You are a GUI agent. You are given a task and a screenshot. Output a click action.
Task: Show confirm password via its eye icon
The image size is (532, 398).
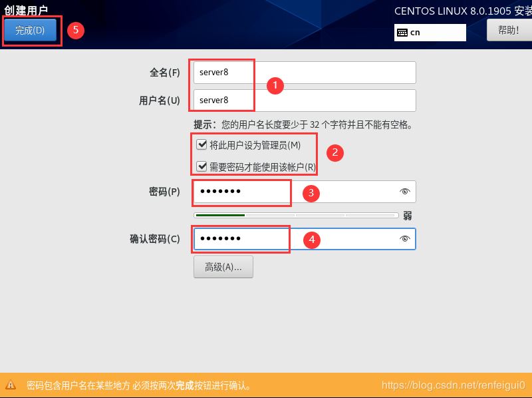pyautogui.click(x=405, y=239)
